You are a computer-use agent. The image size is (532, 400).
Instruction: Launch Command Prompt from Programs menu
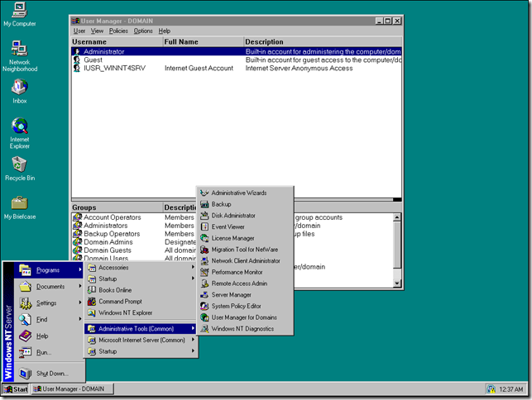click(141, 302)
